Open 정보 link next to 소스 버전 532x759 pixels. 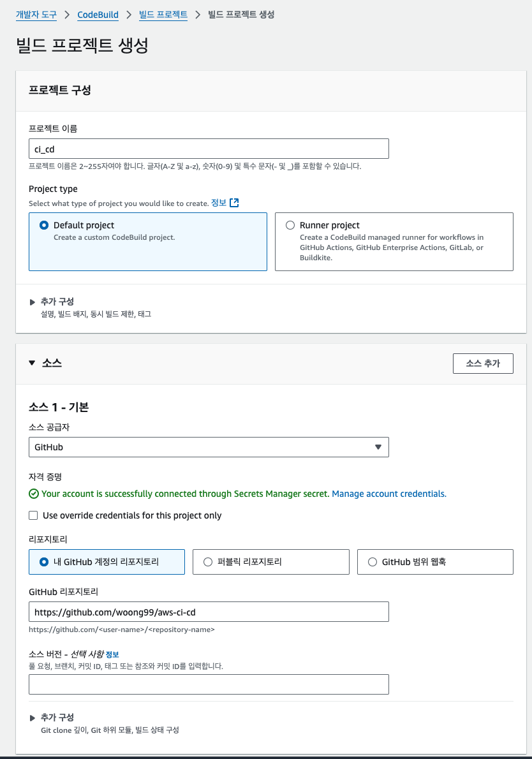pos(112,654)
